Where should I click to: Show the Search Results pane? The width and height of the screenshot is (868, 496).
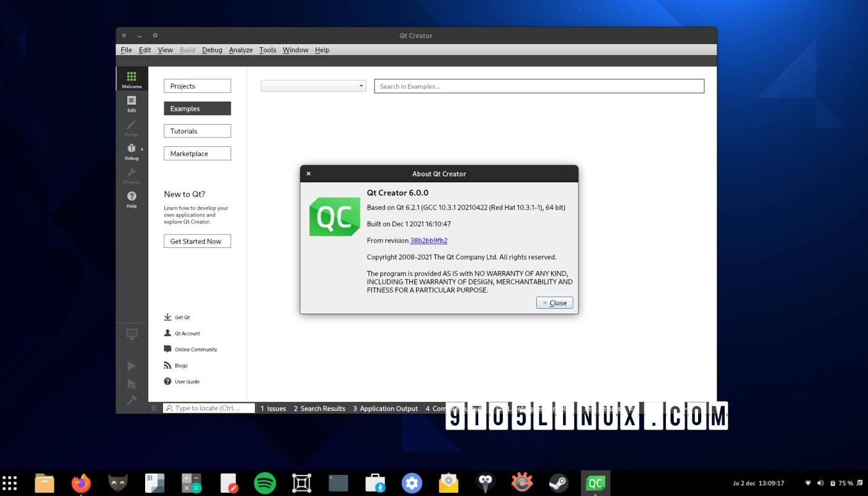(x=319, y=409)
